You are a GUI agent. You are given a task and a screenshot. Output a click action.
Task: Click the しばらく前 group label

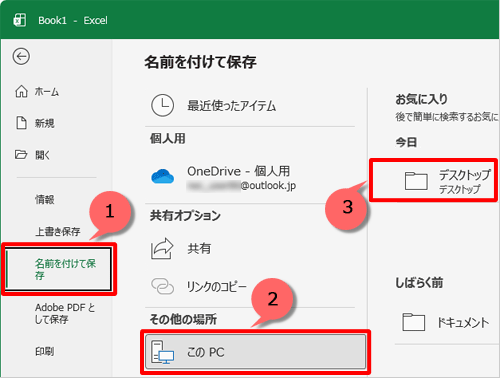pos(419,283)
